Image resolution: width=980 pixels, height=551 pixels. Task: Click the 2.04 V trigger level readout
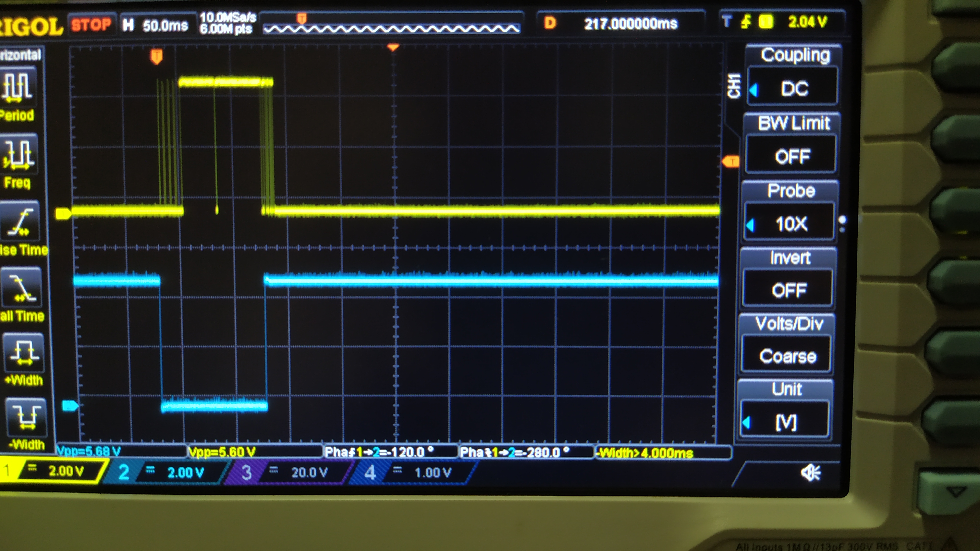[807, 22]
